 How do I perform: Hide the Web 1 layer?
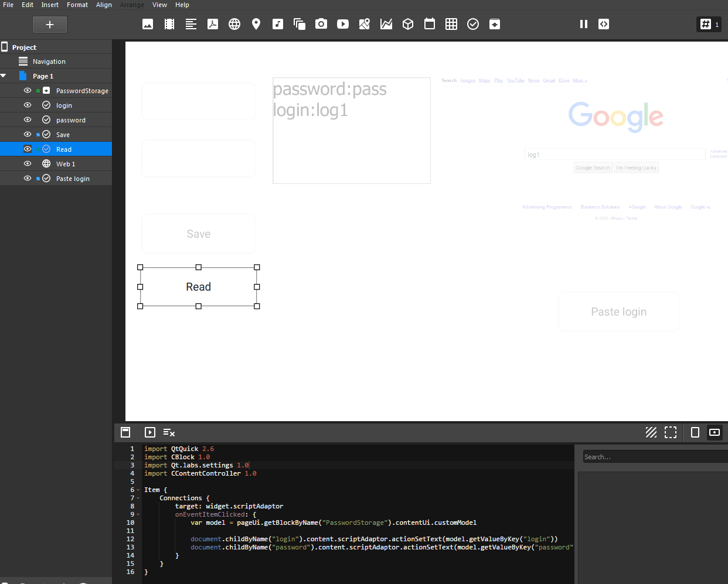(28, 164)
